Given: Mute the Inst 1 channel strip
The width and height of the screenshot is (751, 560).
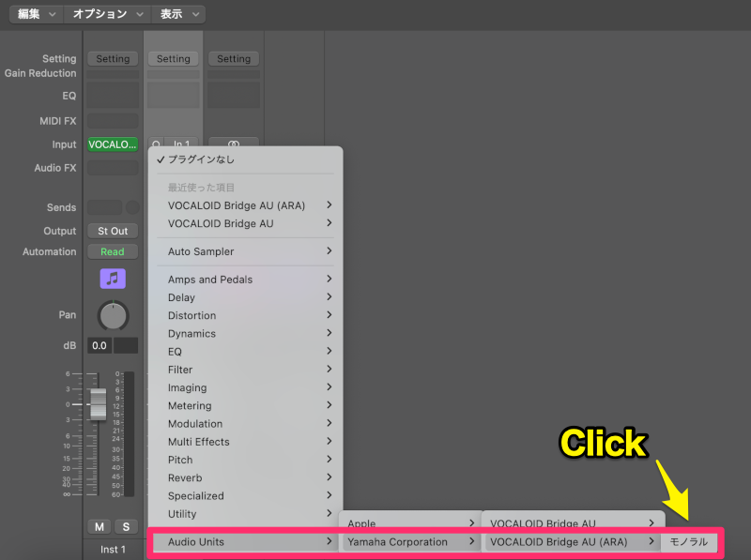Looking at the screenshot, I should point(100,526).
